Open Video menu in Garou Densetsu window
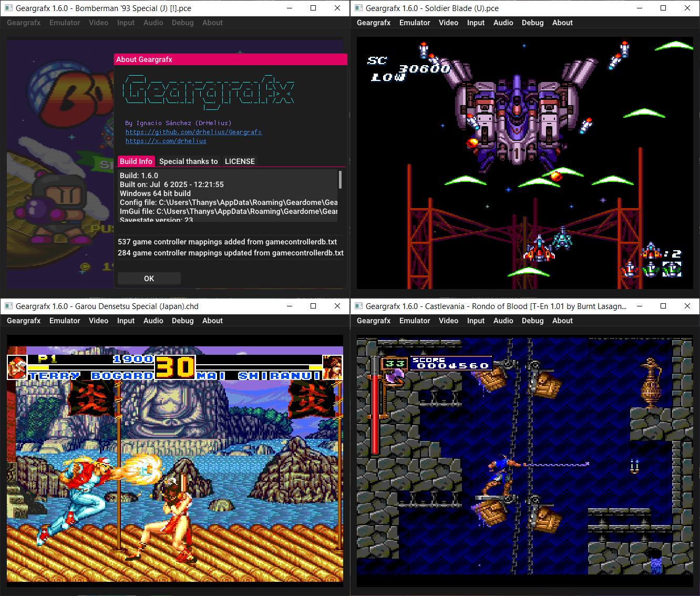The image size is (700, 596). (99, 321)
